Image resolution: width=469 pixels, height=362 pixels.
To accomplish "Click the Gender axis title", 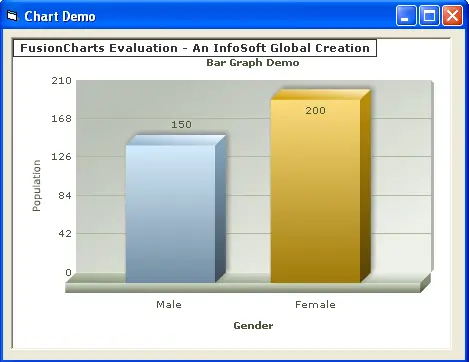I will pos(253,326).
